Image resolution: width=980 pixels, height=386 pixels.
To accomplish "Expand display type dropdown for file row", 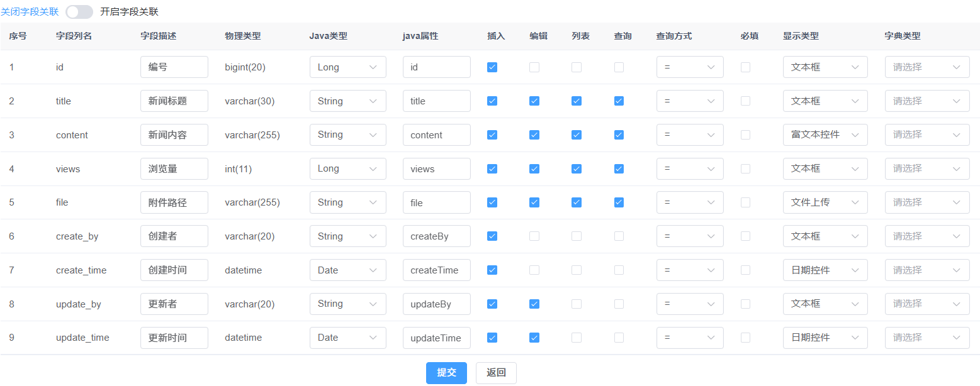I will (825, 202).
